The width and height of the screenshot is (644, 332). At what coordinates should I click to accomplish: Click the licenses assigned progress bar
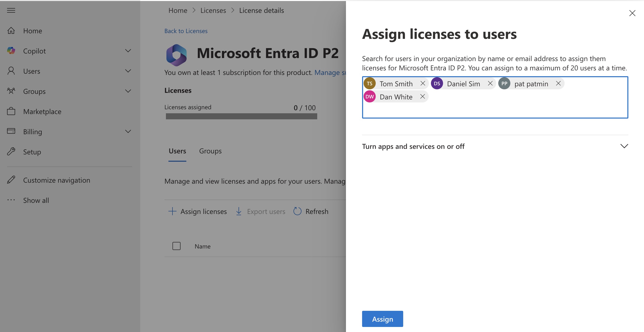pyautogui.click(x=241, y=116)
